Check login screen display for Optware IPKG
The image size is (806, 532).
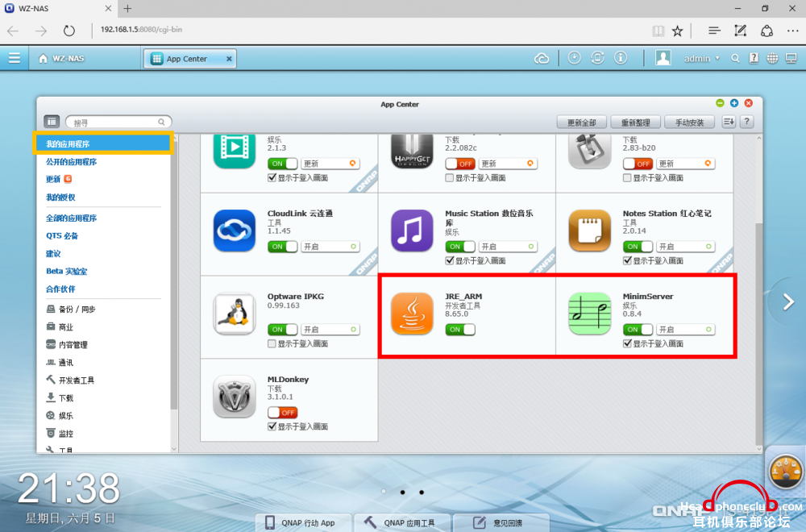272,343
